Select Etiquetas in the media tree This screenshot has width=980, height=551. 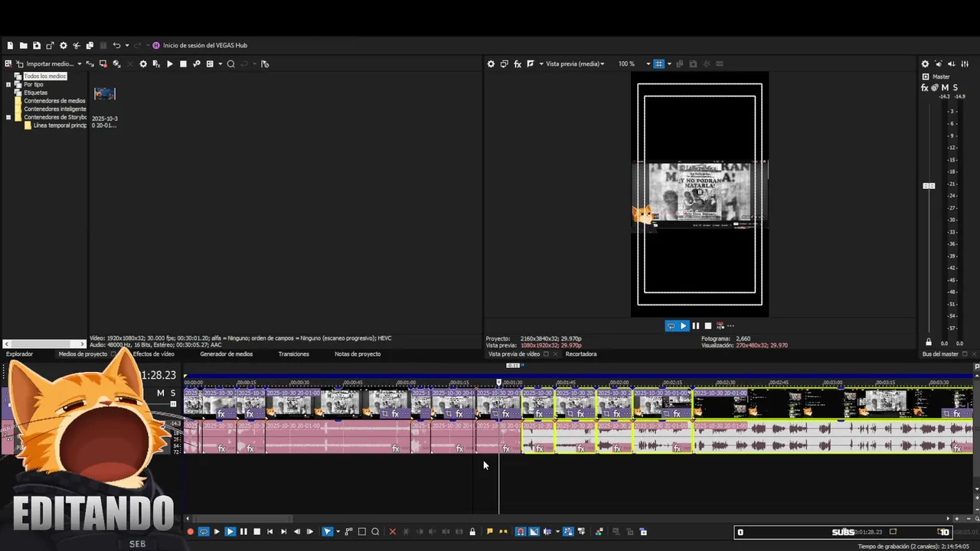pyautogui.click(x=35, y=93)
